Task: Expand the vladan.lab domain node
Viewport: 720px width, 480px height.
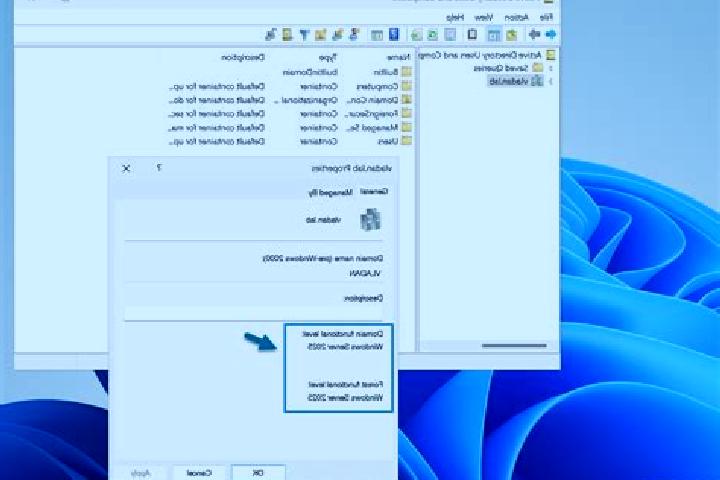Action: coord(551,81)
